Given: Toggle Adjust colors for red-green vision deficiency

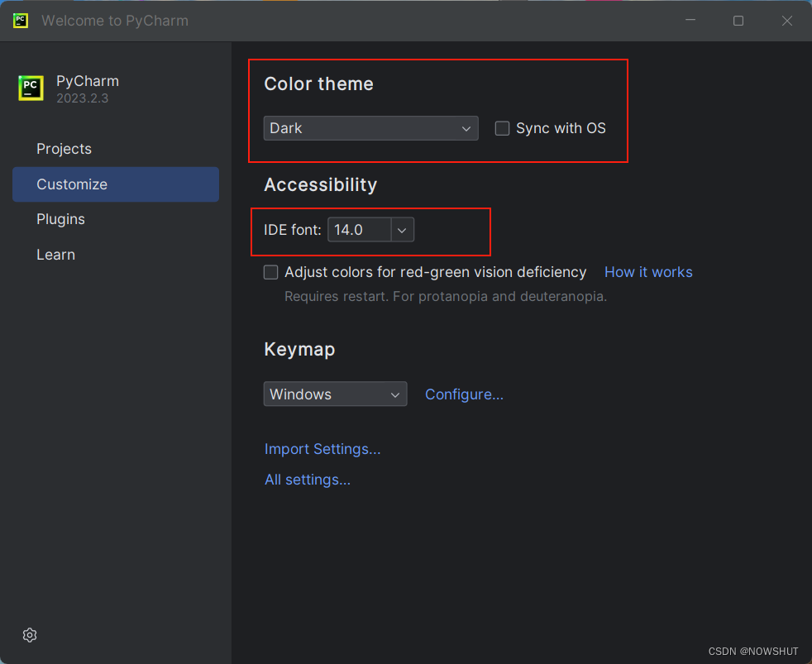Looking at the screenshot, I should pos(271,272).
